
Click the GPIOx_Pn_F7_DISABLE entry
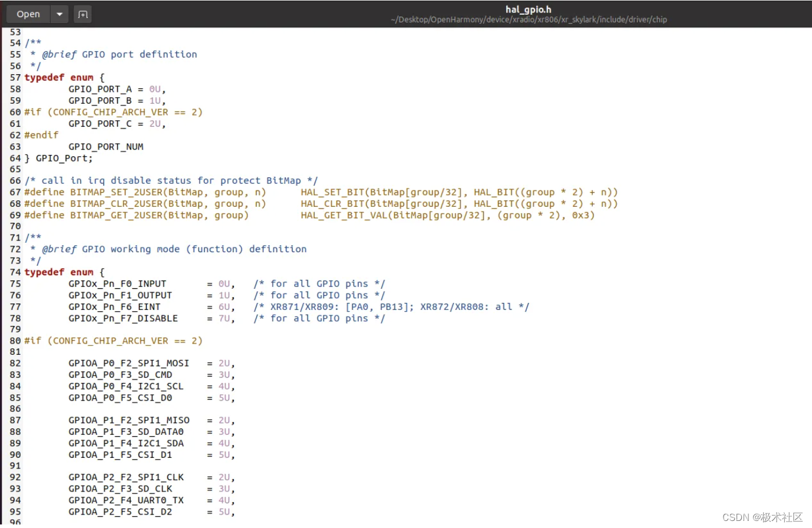coord(123,318)
